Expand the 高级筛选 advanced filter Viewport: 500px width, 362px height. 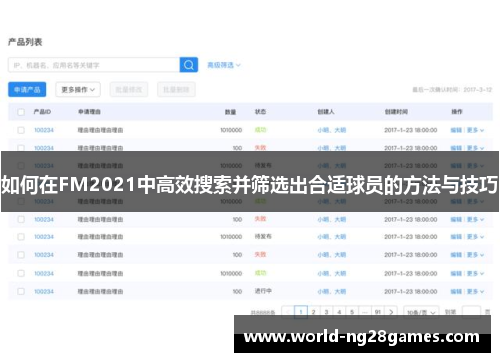coord(223,65)
